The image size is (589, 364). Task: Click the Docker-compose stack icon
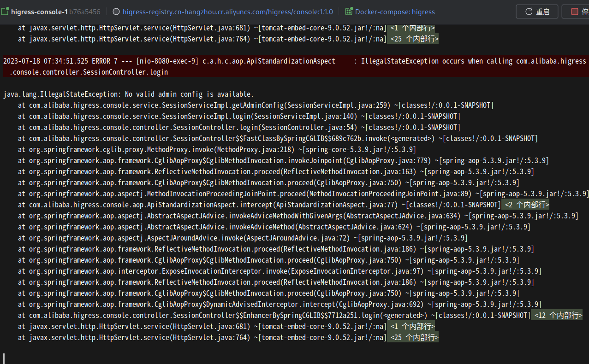[348, 12]
